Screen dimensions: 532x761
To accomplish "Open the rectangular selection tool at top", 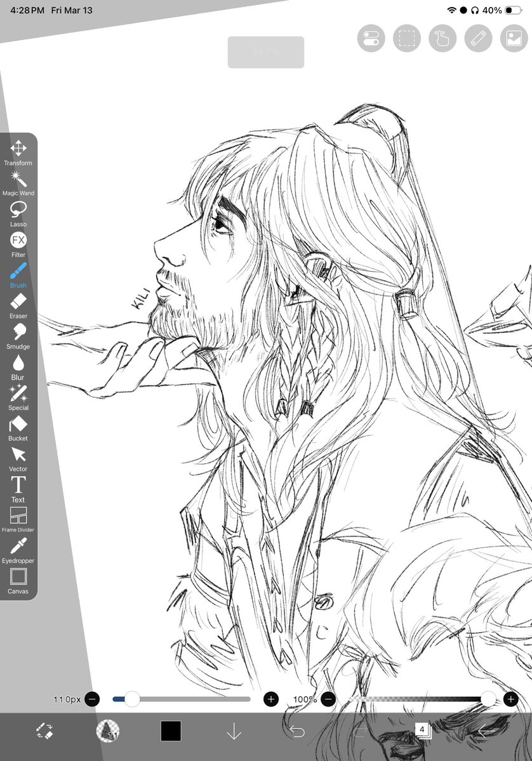I will tap(407, 38).
